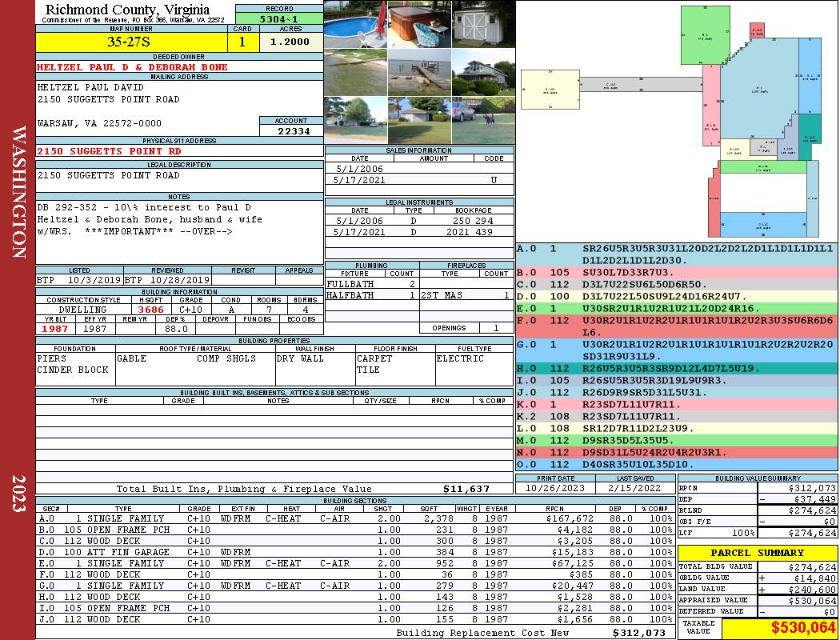Click physical address 2150 SUGGETTS POINT RD
The height and width of the screenshot is (640, 840).
[x=109, y=151]
